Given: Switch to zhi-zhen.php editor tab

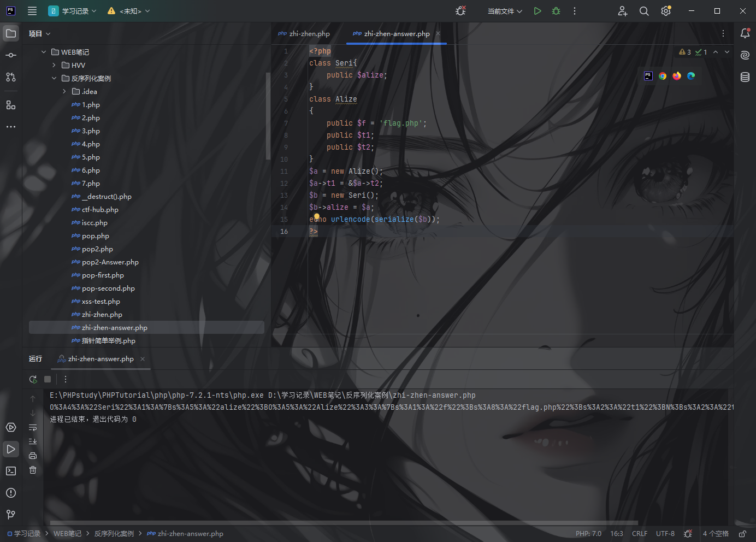Looking at the screenshot, I should coord(304,33).
